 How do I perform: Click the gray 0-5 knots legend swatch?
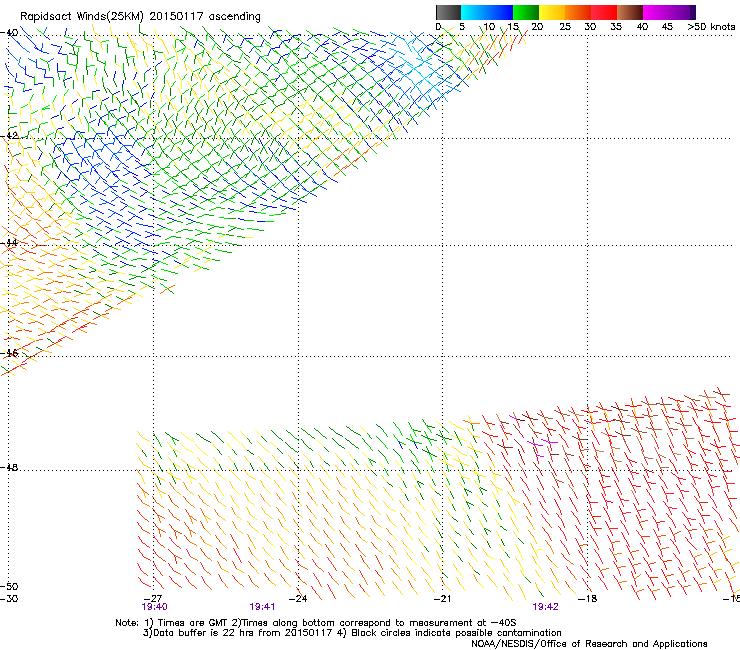point(448,12)
